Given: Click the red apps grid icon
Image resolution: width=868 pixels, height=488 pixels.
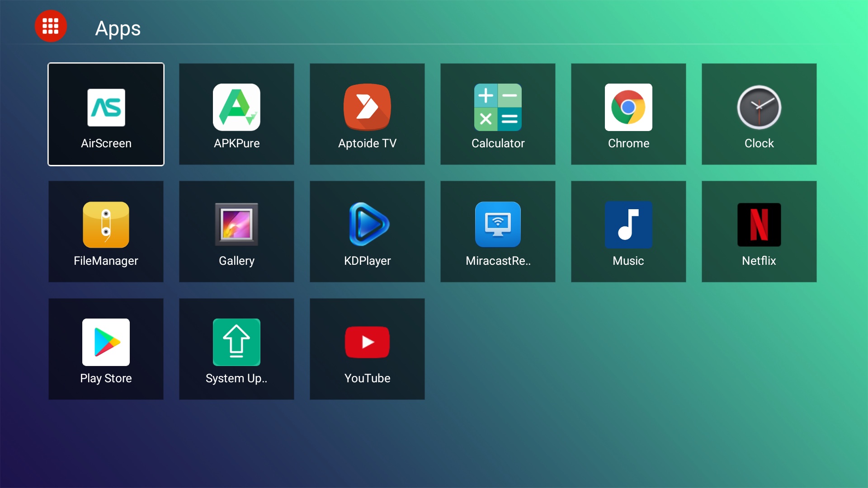Looking at the screenshot, I should (51, 26).
